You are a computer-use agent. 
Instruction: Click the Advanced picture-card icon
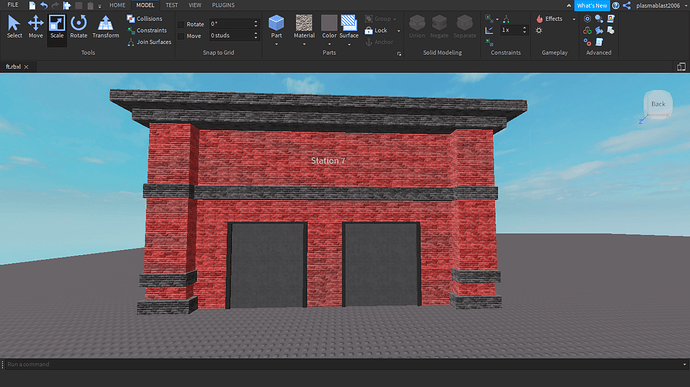pos(611,18)
